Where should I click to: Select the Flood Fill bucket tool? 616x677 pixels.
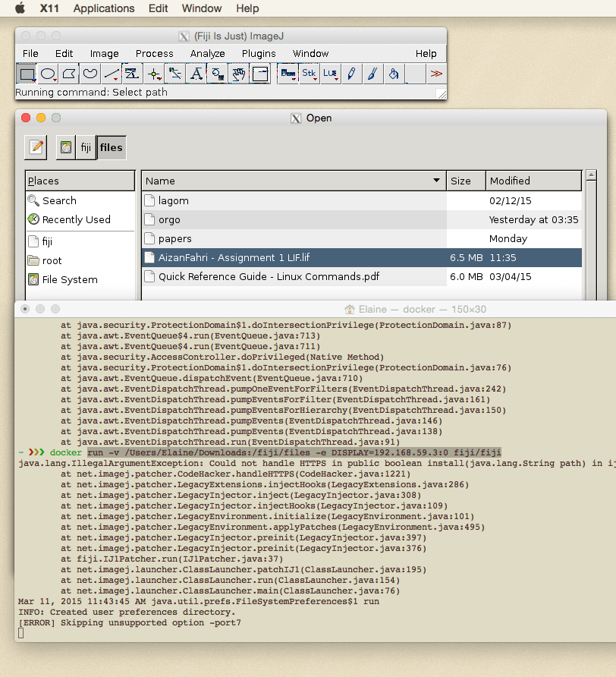click(x=394, y=74)
